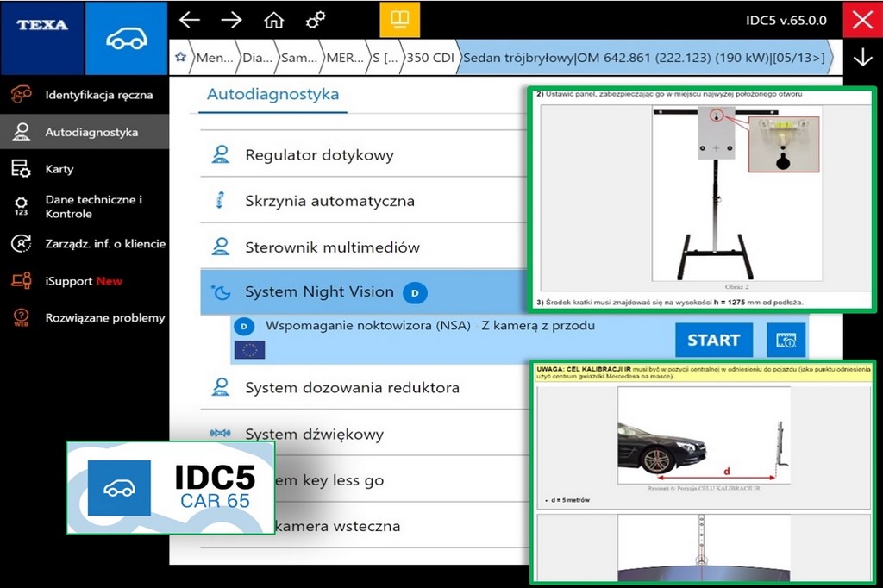Viewport: 883px width, 588px height.
Task: Select Skrzynia automatyczna system
Action: (364, 201)
